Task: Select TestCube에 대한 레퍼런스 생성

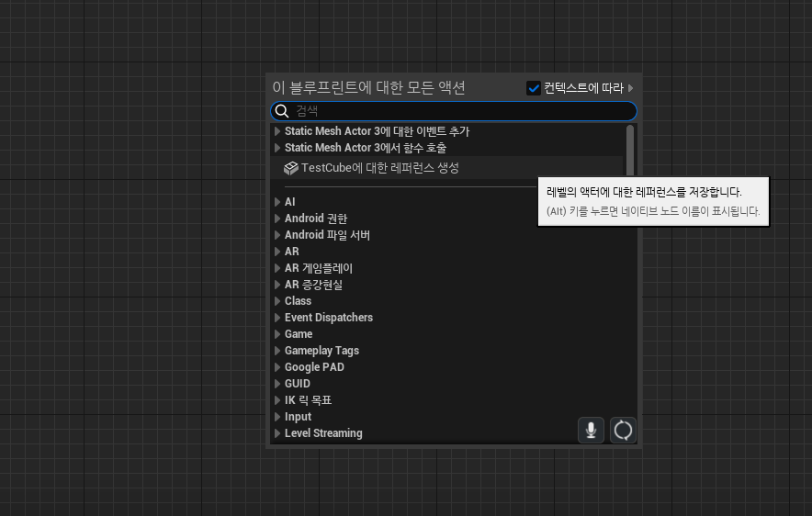Action: point(446,168)
